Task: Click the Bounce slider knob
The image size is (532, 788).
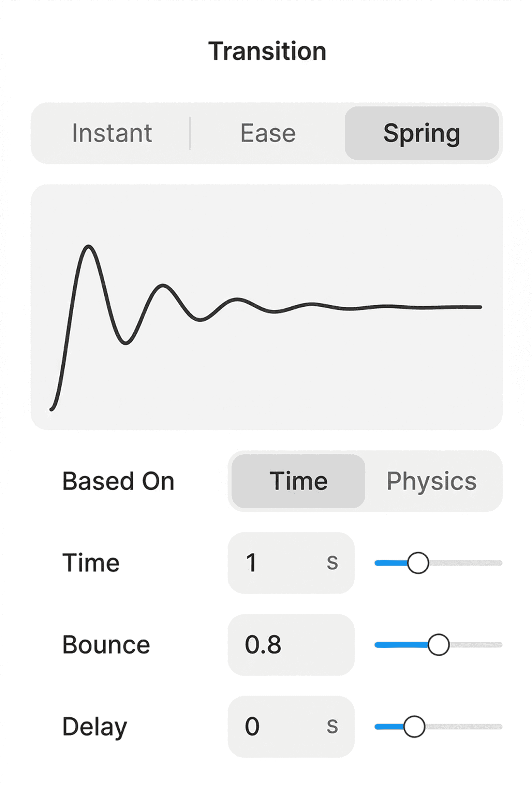Action: [x=439, y=644]
